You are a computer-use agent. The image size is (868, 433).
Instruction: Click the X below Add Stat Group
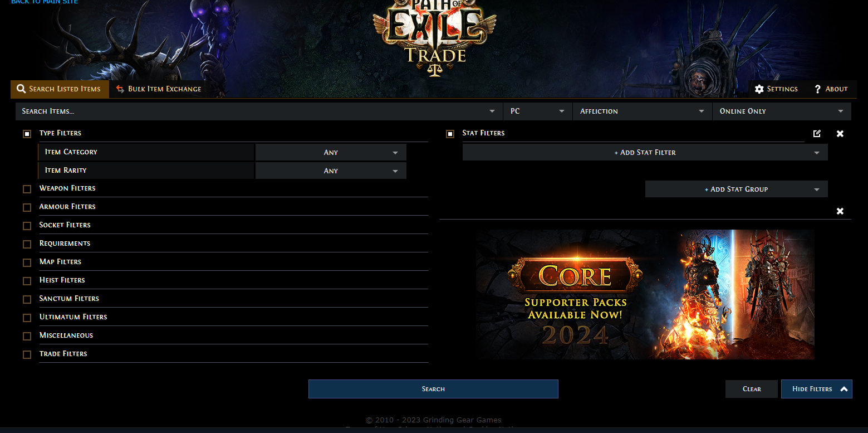pos(840,211)
